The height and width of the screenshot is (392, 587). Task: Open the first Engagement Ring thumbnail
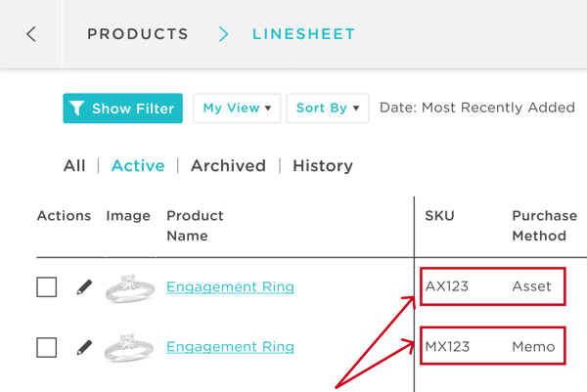(129, 288)
